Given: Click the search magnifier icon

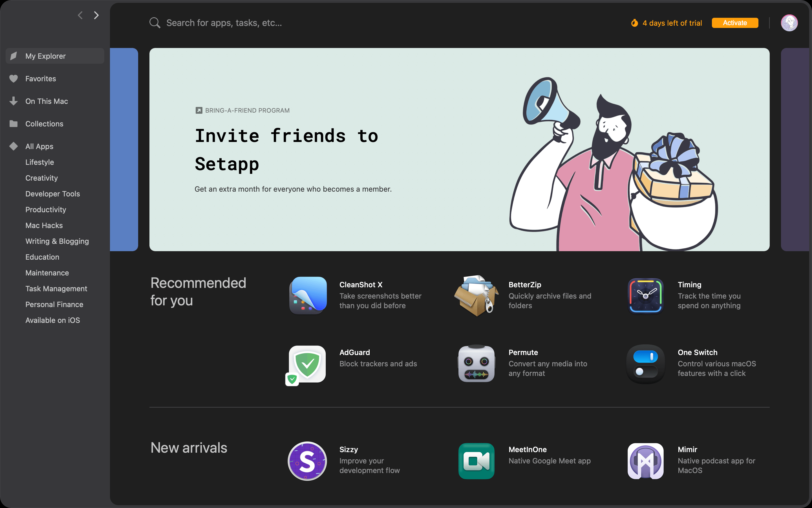Looking at the screenshot, I should tap(155, 23).
